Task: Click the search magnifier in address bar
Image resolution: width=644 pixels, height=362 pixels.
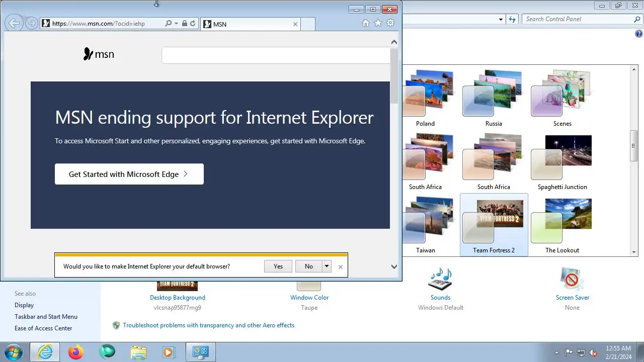Action: (168, 24)
